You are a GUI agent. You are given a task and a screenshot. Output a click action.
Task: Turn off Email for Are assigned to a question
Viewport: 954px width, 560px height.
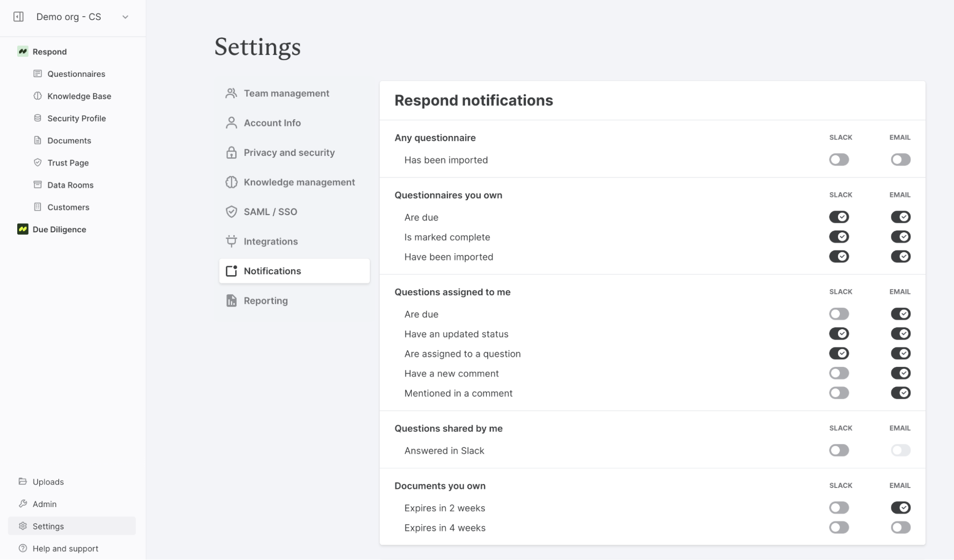901,353
